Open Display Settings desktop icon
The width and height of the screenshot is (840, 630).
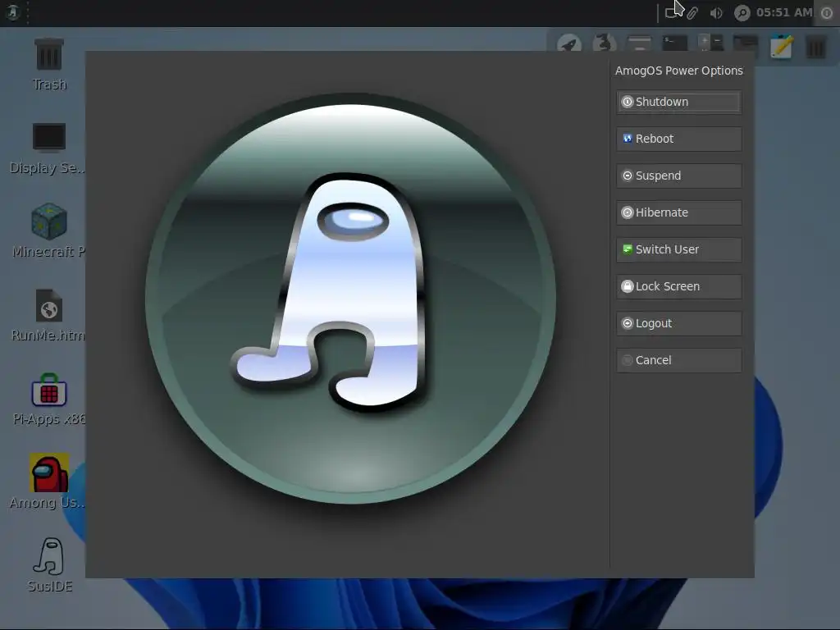[48, 148]
